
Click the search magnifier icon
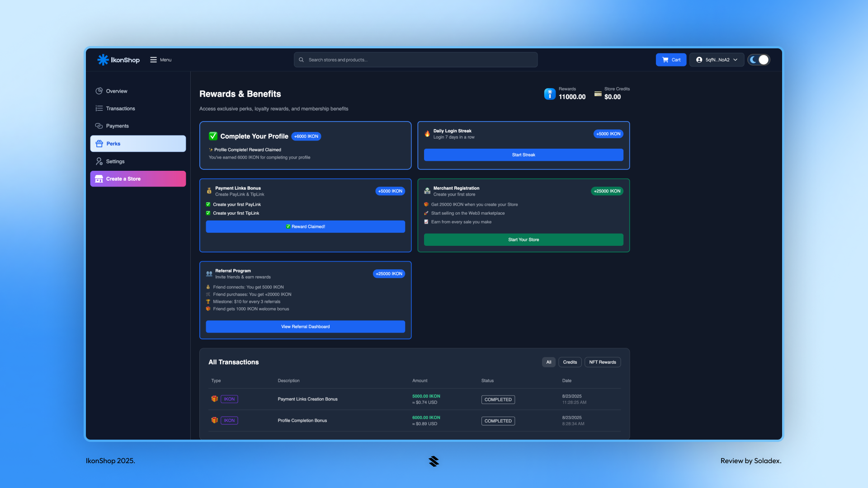click(x=301, y=60)
